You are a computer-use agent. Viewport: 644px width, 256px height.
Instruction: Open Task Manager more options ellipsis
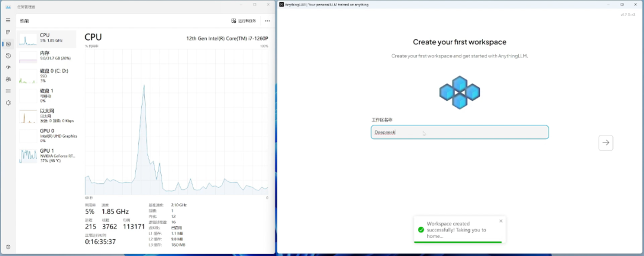[x=267, y=20]
